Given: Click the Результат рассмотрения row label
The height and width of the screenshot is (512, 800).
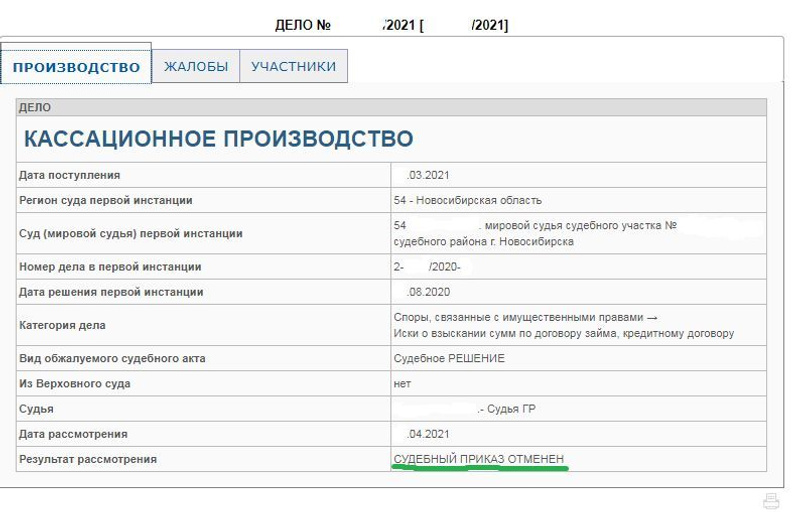Looking at the screenshot, I should click(88, 459).
